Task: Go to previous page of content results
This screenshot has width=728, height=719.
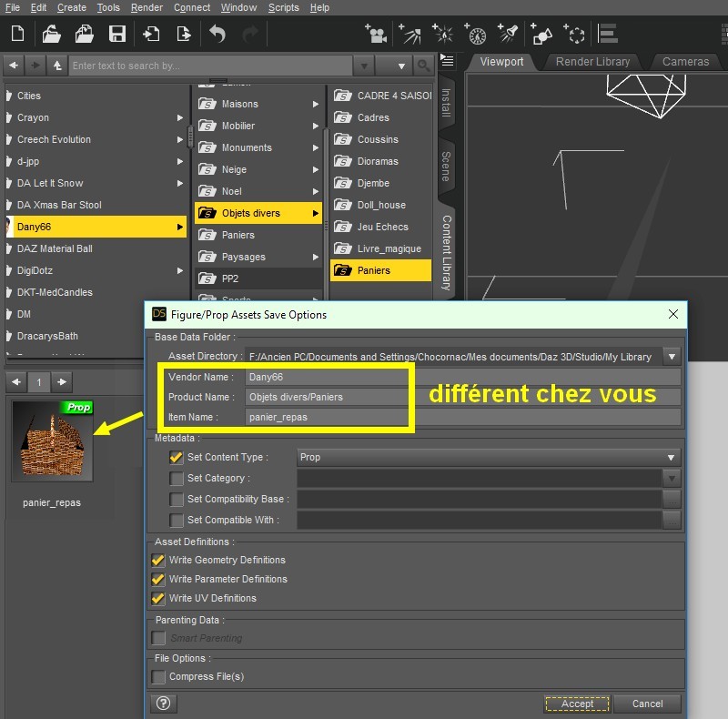Action: tap(16, 382)
